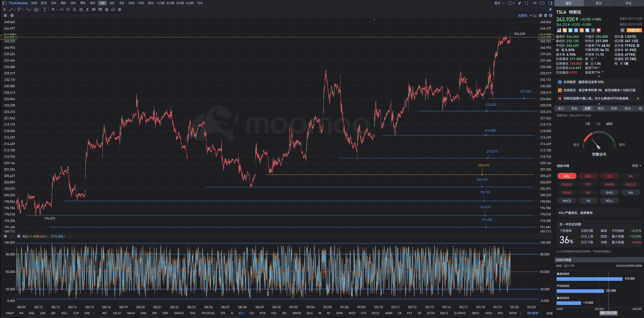This screenshot has width=644, height=318.
Task: Open the paintbrush theme icon
Action: pyautogui.click(x=520, y=3)
